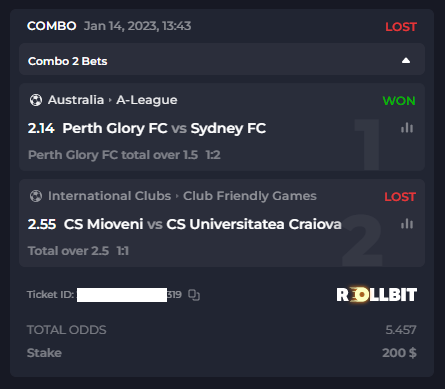The image size is (445, 389).
Task: Open the A-League league link
Action: [147, 100]
